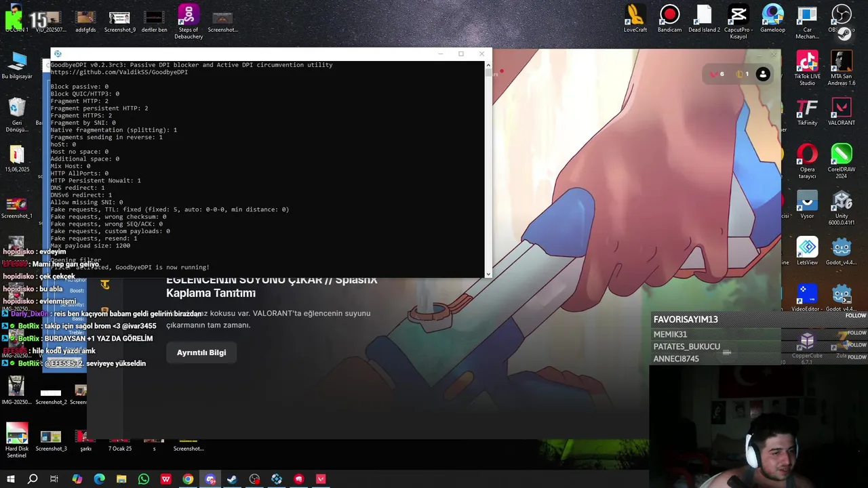Click the gold currency balance showing 1

pyautogui.click(x=743, y=75)
